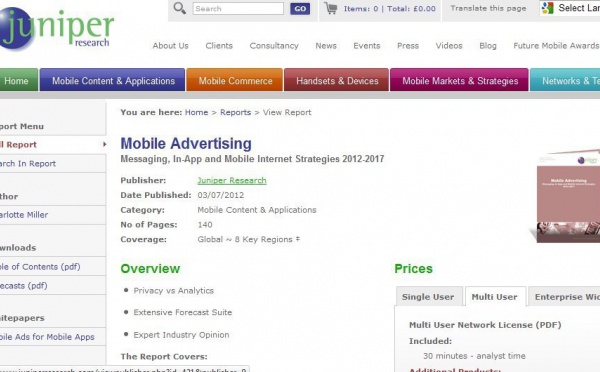This screenshot has width=600, height=372.
Task: Click the magnifying glass search icon
Action: pos(179,8)
